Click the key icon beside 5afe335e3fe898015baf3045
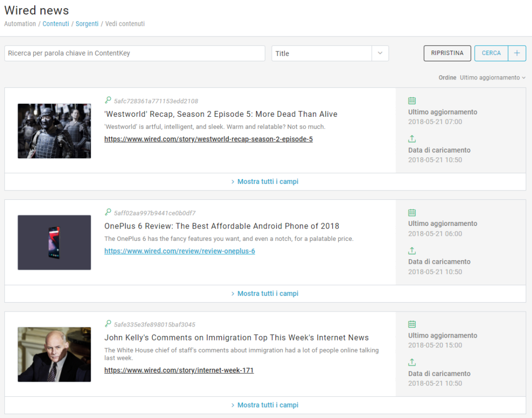The image size is (532, 418). pos(108,323)
